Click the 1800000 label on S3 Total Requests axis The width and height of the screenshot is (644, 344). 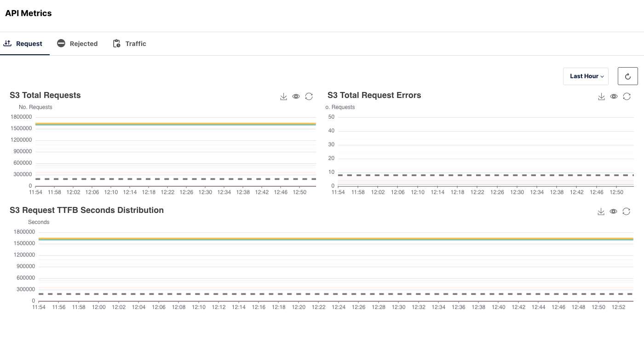point(21,117)
